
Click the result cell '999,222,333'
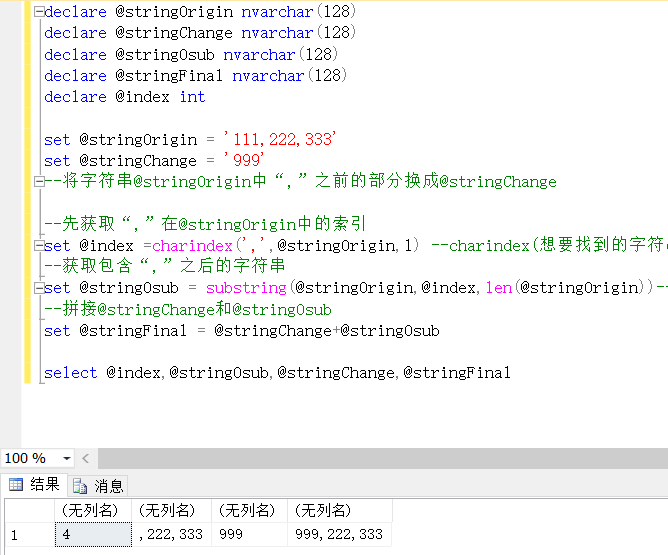click(340, 535)
